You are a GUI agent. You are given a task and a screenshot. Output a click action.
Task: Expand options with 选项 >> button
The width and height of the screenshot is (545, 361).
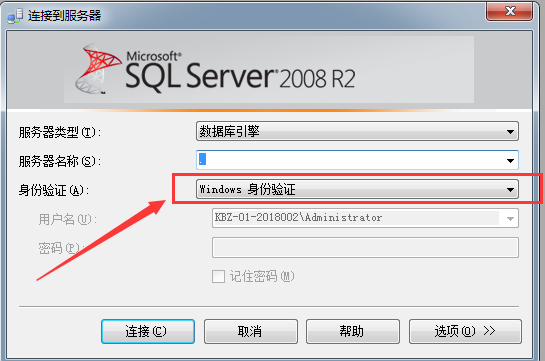click(x=465, y=331)
